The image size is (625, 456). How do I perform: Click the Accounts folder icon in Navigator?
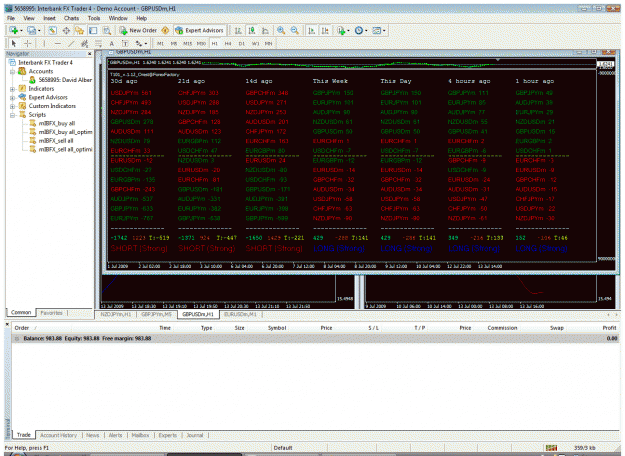coord(22,71)
